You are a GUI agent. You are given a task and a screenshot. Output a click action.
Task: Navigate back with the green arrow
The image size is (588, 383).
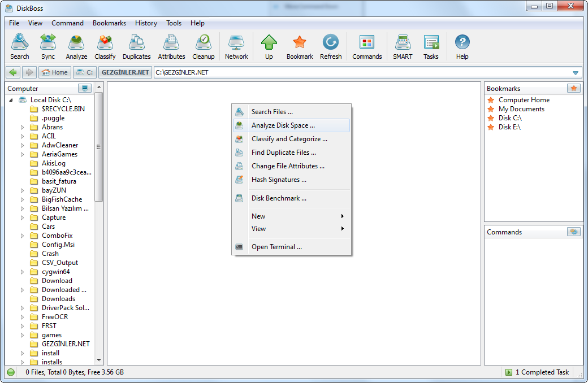[14, 72]
